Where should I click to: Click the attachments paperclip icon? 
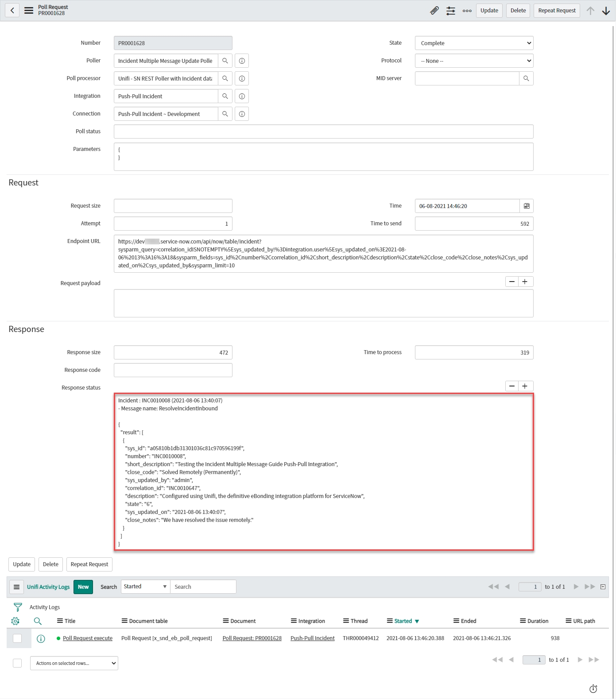pos(434,11)
